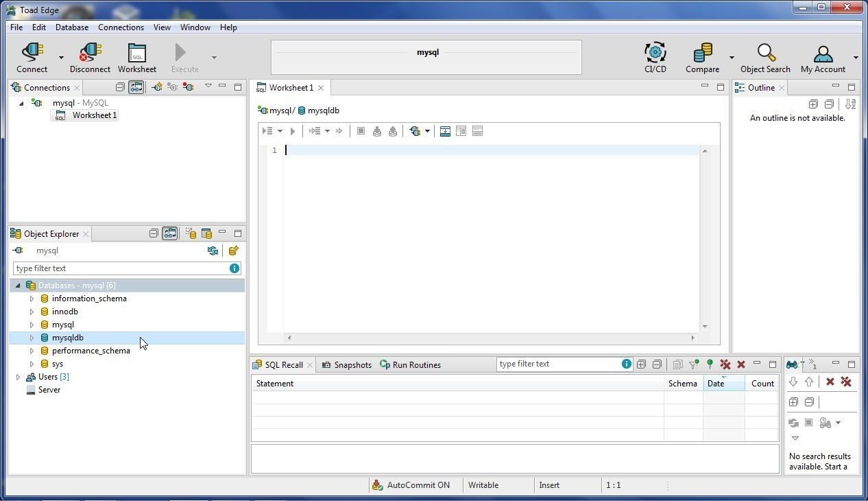Open the My Account dropdown arrow
Viewport: 868px width, 501px height.
[856, 58]
